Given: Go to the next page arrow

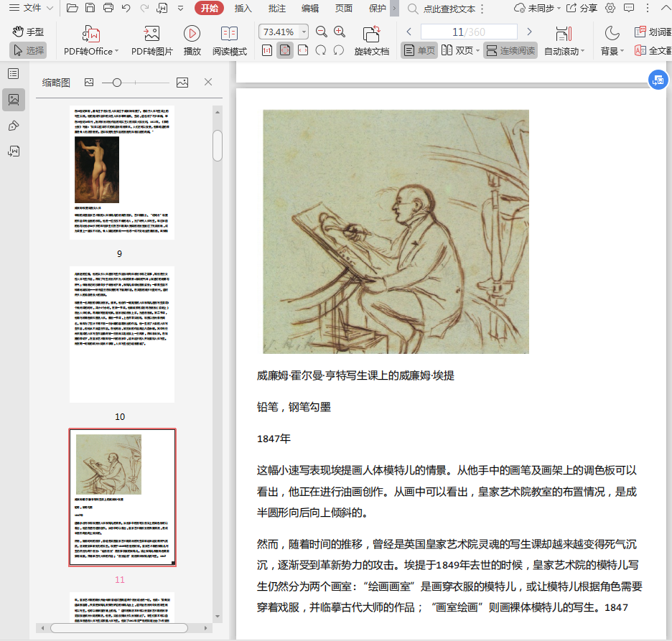Looking at the screenshot, I should point(529,32).
